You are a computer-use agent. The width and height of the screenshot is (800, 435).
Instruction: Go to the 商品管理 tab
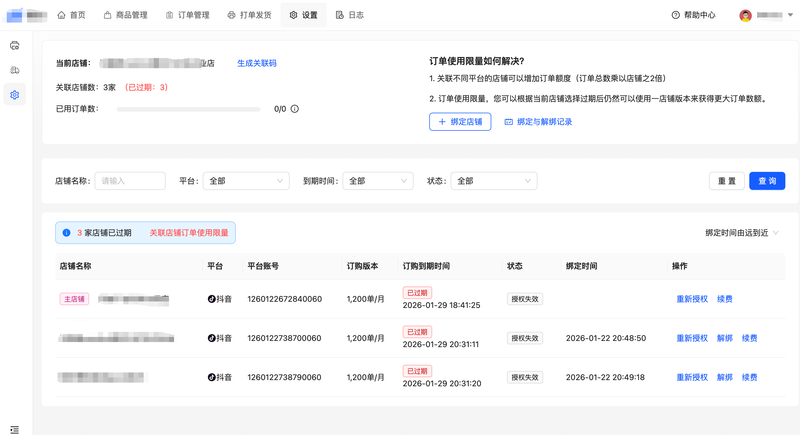click(125, 15)
